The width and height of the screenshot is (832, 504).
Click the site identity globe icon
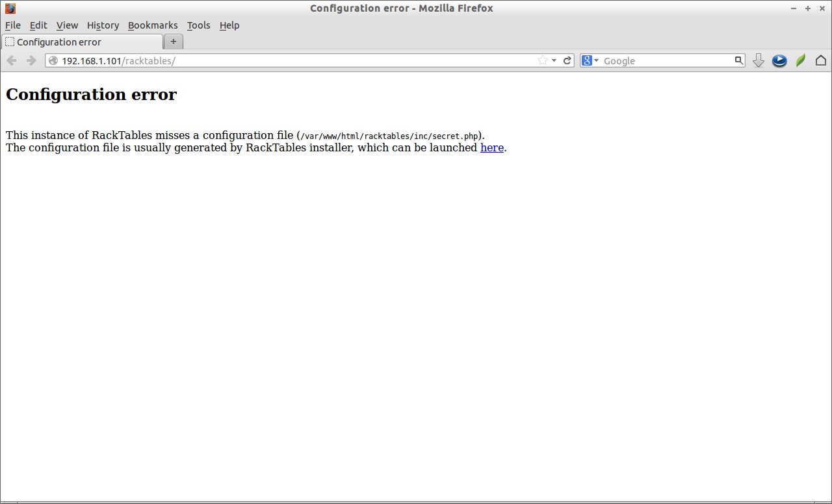tap(53, 60)
